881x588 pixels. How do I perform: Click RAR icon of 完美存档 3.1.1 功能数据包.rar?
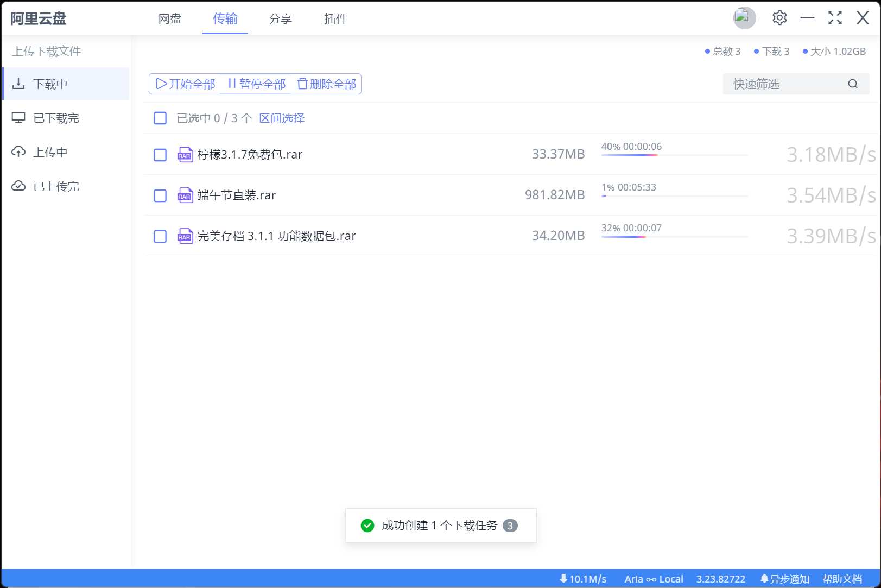pos(185,236)
